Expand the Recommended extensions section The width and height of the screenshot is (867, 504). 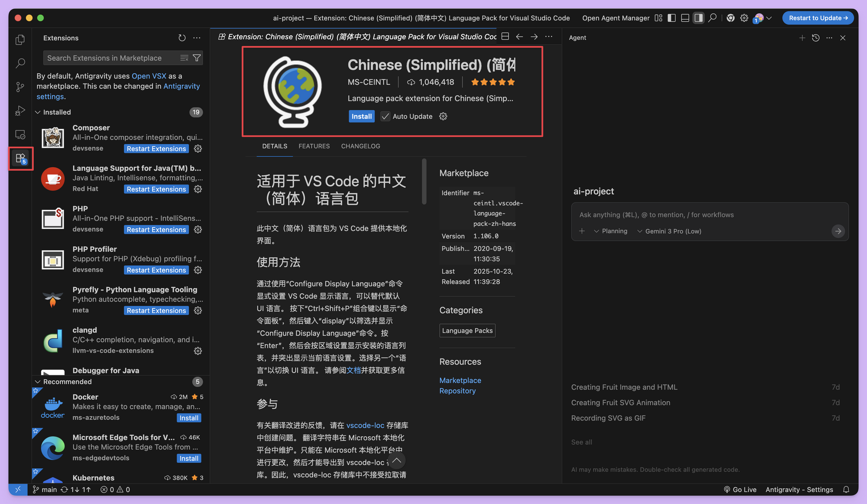pyautogui.click(x=68, y=381)
